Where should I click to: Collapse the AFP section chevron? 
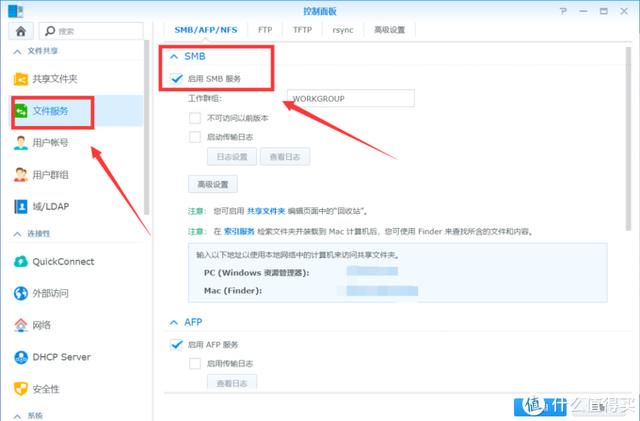point(174,322)
